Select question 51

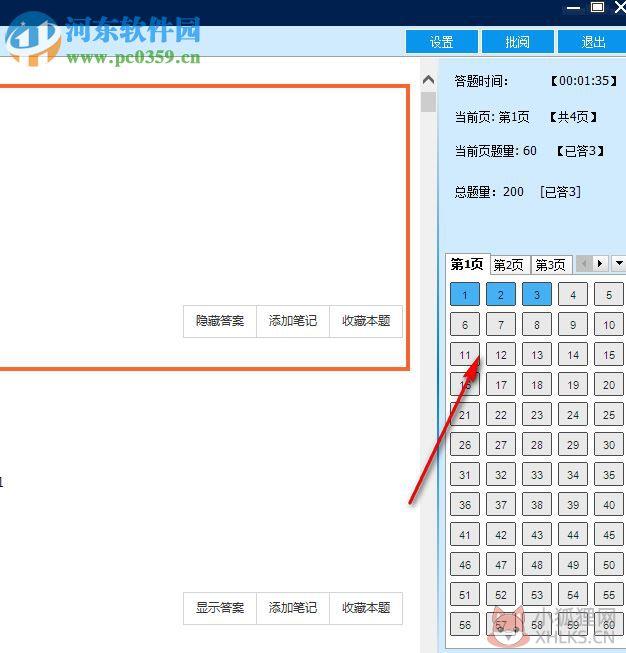tap(465, 595)
